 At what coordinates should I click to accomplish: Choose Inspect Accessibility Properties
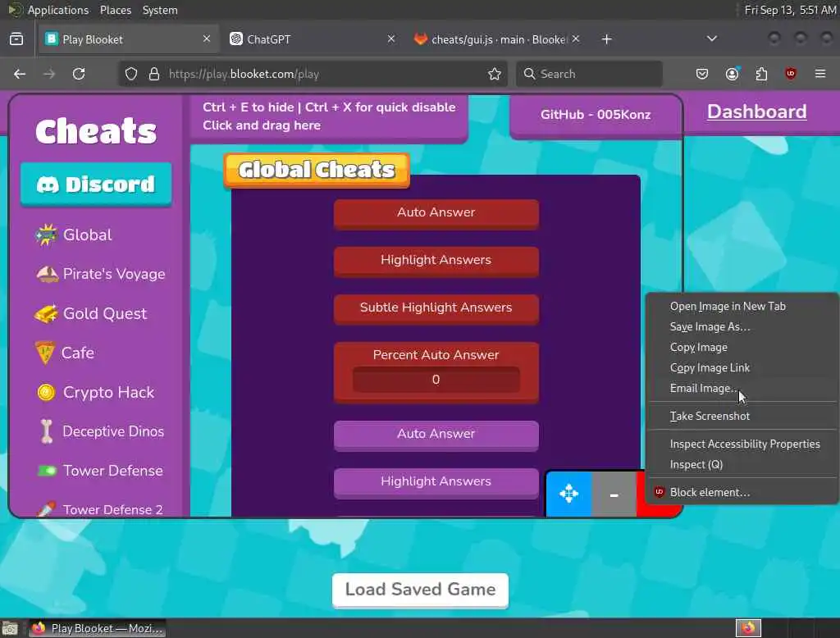[742, 444]
